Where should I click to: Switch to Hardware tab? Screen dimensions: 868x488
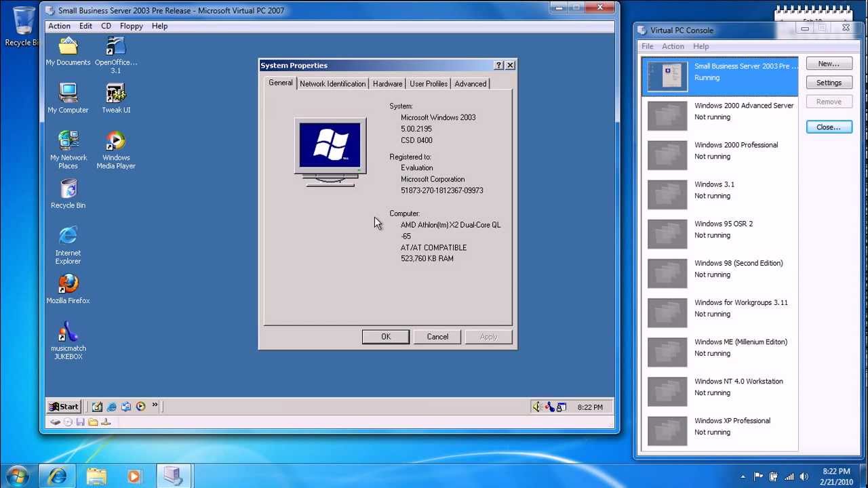tap(387, 83)
